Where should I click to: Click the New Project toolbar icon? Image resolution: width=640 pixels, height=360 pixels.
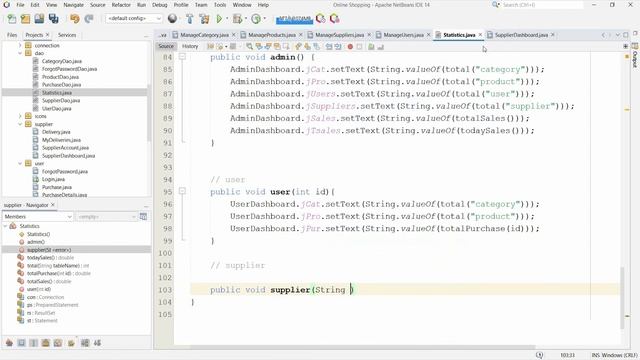(25, 19)
